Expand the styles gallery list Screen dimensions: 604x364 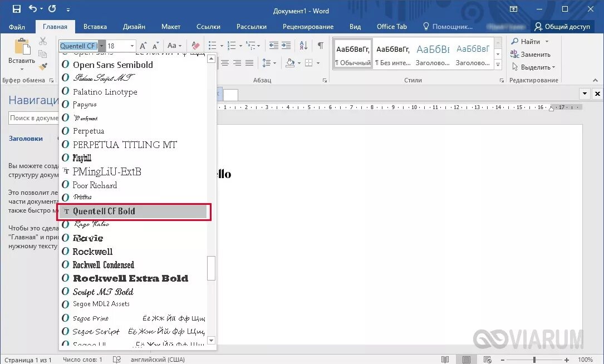(x=498, y=65)
